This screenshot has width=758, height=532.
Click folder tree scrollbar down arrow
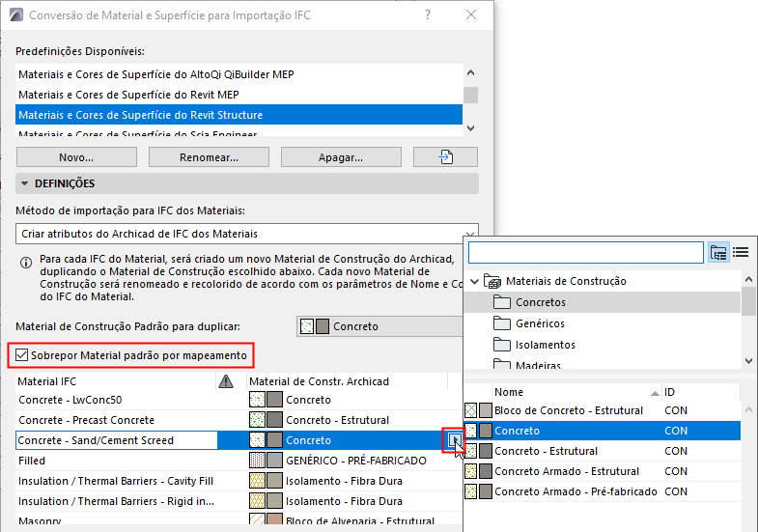[x=748, y=360]
